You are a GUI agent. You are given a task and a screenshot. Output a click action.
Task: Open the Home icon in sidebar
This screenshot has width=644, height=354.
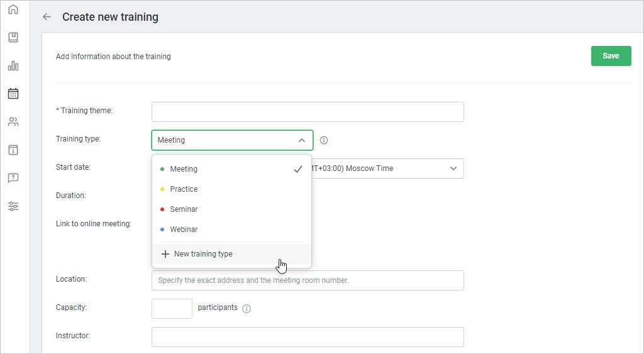[x=13, y=10]
